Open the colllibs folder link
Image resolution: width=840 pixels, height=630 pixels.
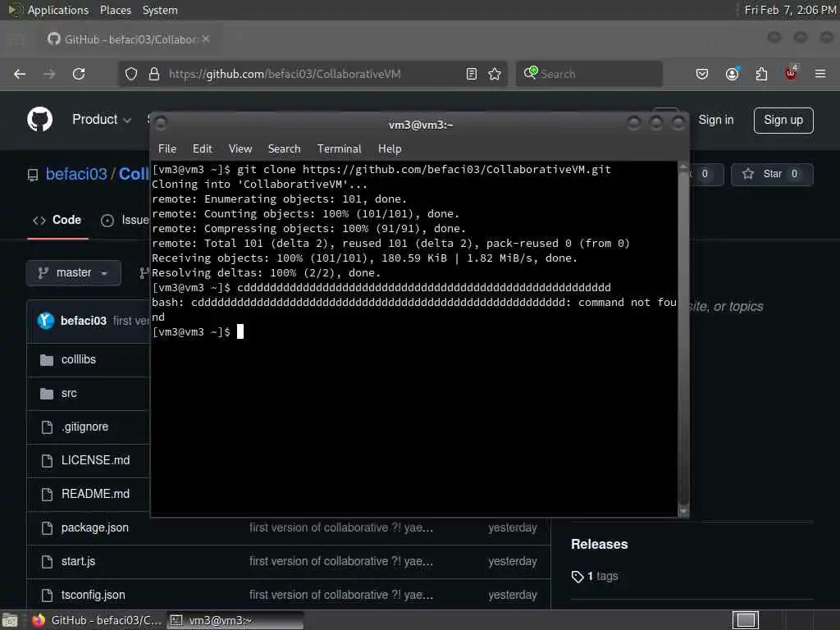pos(78,360)
